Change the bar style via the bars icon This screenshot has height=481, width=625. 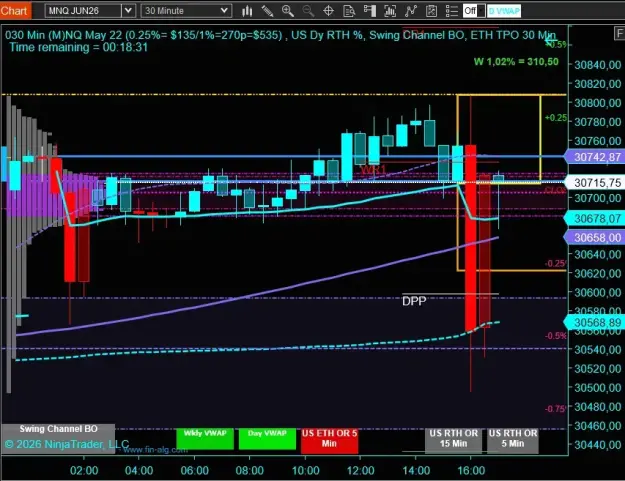tap(247, 11)
